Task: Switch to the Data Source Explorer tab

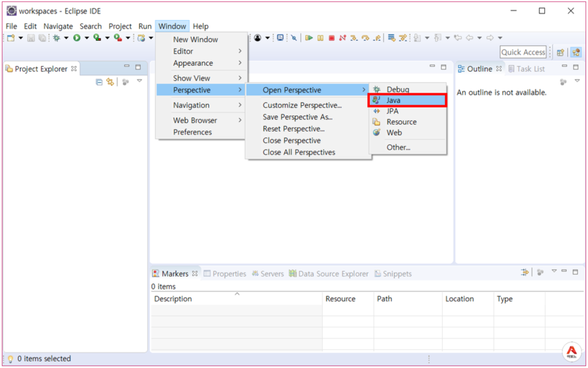Action: coord(329,274)
